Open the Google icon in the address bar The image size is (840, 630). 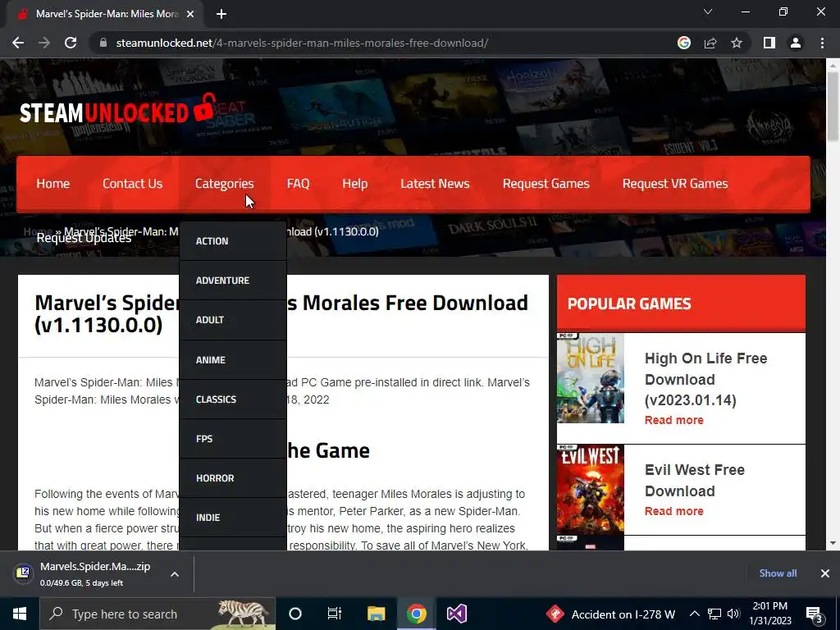(684, 43)
